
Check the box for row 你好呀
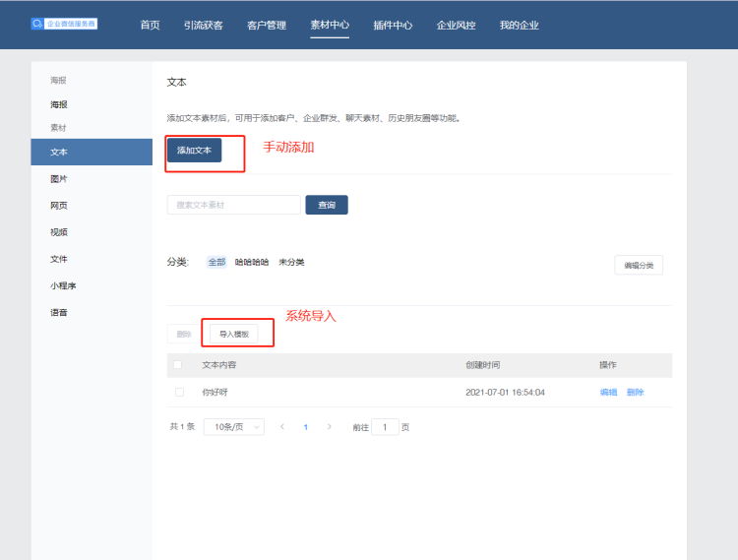click(x=179, y=392)
